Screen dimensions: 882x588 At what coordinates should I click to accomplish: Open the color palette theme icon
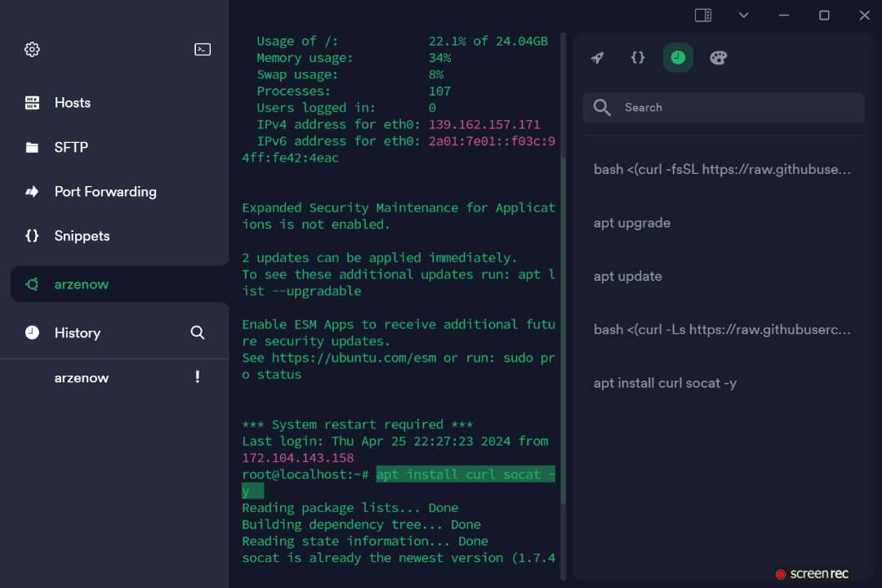(x=718, y=58)
